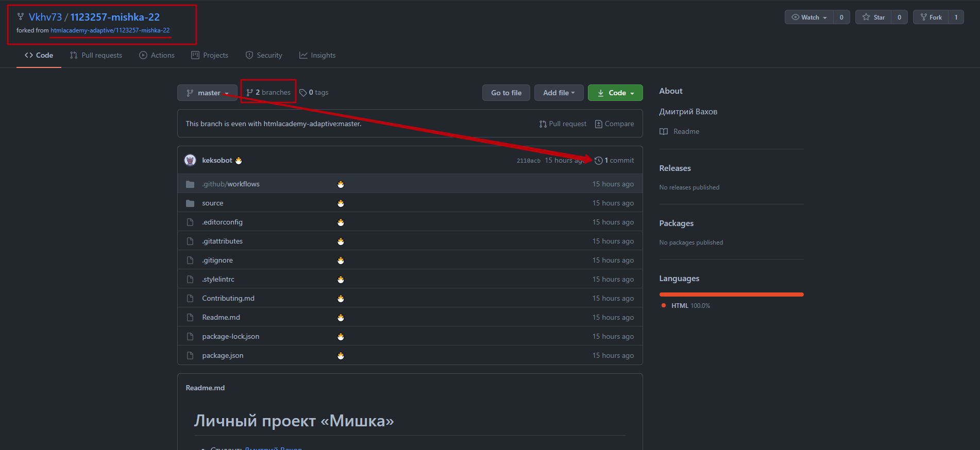
Task: Fork the repository with Fork button
Action: point(931,17)
